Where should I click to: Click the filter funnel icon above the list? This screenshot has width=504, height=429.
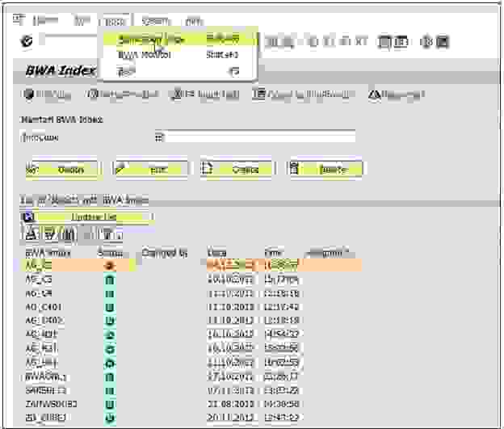click(107, 234)
